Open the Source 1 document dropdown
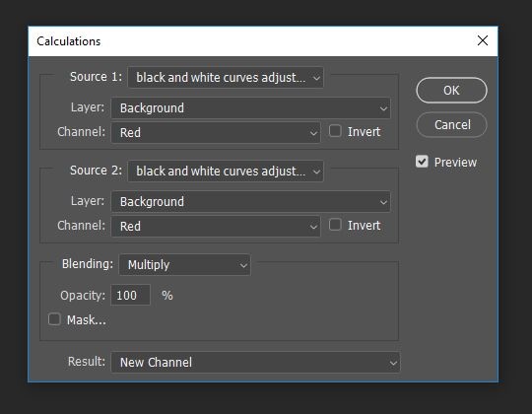532x414 pixels. pos(226,78)
